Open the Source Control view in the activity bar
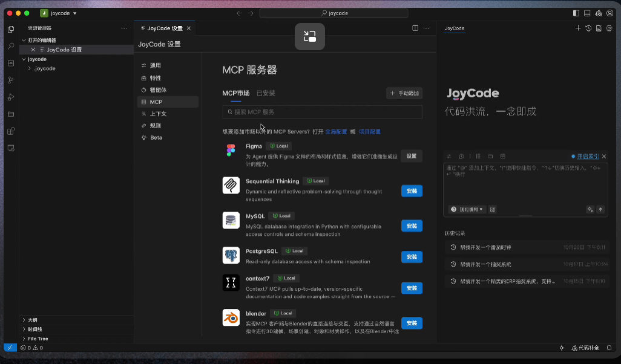The height and width of the screenshot is (364, 621). pyautogui.click(x=11, y=80)
